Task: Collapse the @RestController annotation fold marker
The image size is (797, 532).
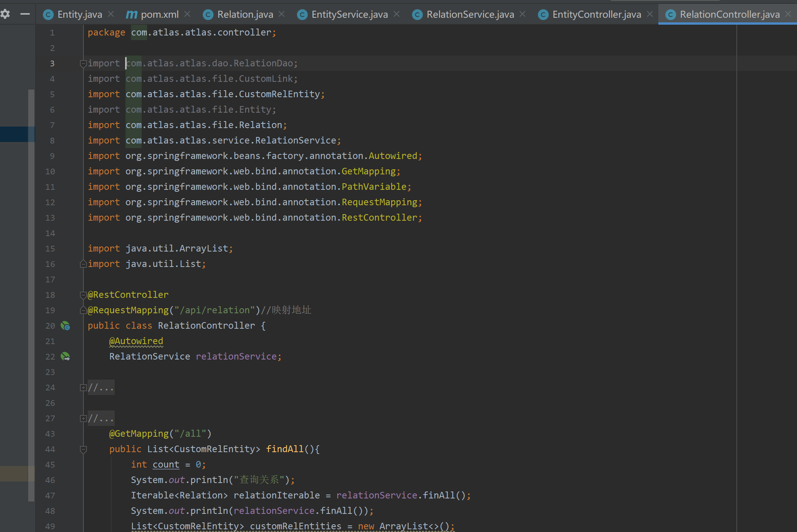Action: coord(83,295)
